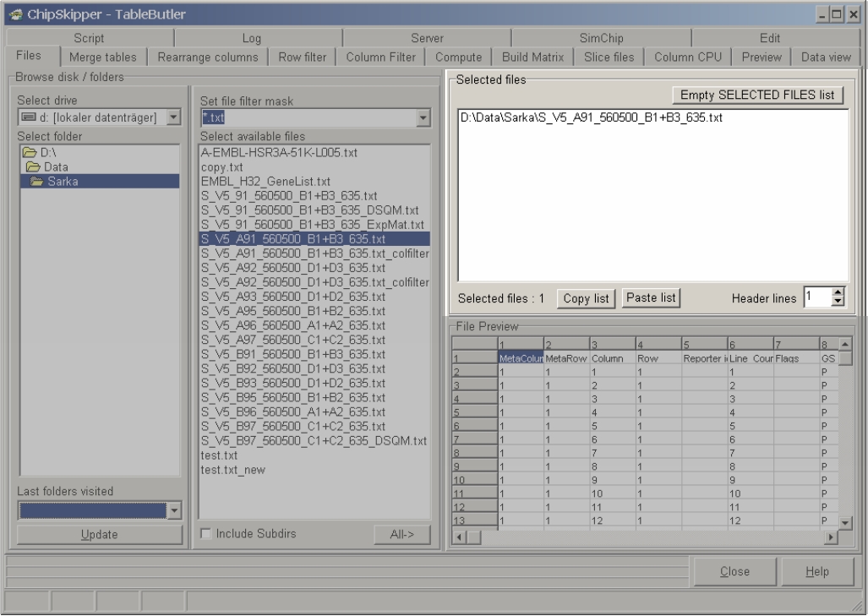Open the Build Matrix tab

534,57
